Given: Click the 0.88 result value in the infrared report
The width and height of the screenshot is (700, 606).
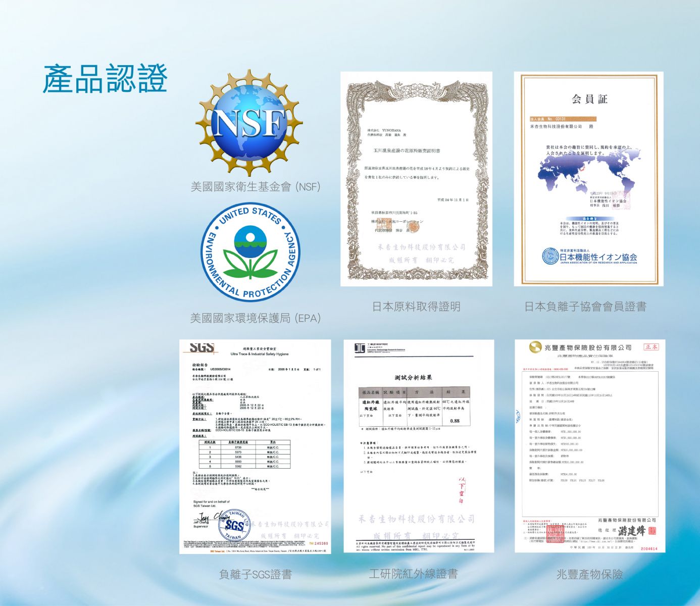Looking at the screenshot, I should (x=455, y=421).
